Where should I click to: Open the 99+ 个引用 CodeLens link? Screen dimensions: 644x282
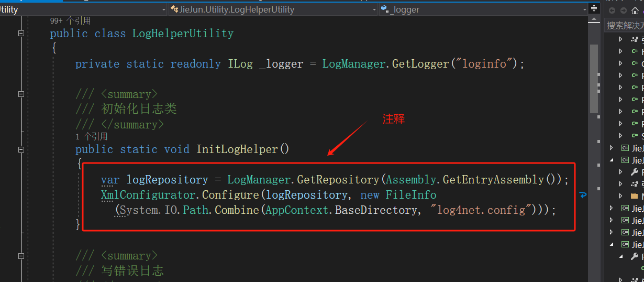click(x=70, y=21)
